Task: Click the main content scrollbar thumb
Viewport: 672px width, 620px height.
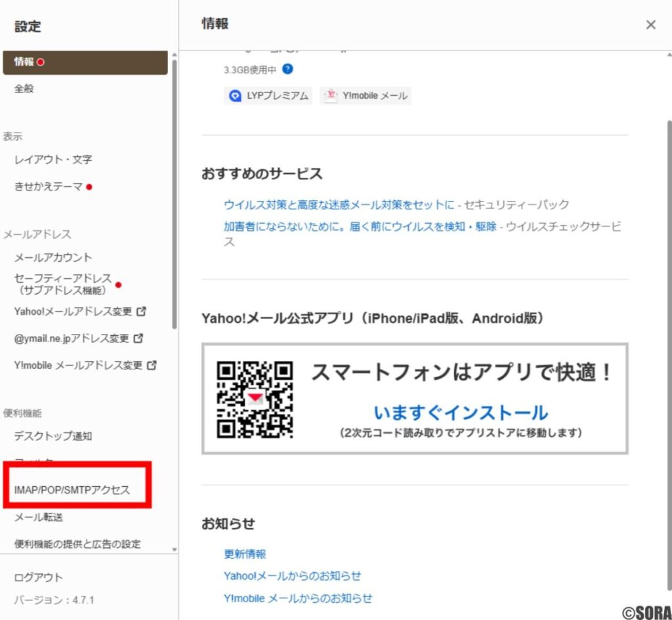Action: pos(669,356)
